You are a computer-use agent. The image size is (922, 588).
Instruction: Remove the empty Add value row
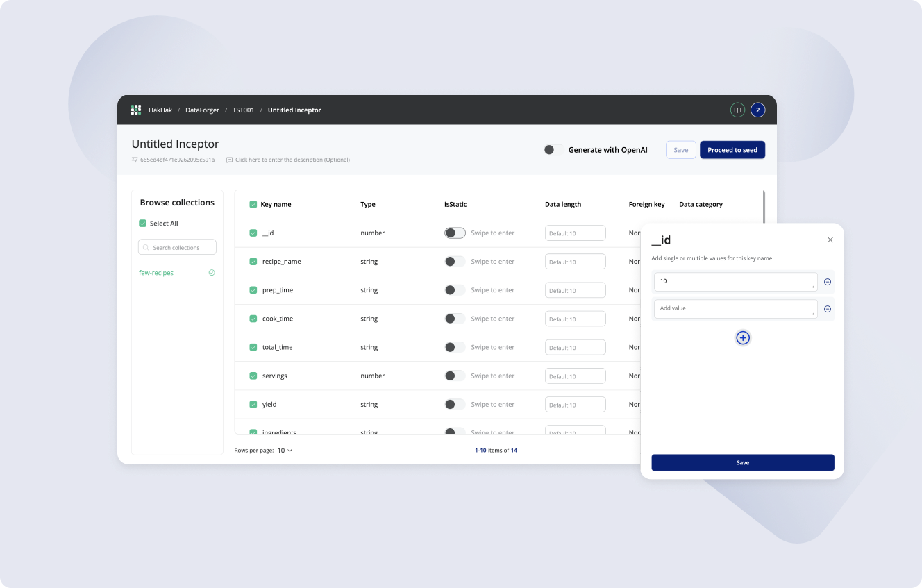(x=828, y=309)
